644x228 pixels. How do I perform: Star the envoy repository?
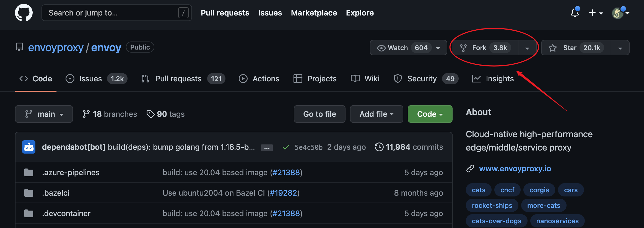pos(576,48)
